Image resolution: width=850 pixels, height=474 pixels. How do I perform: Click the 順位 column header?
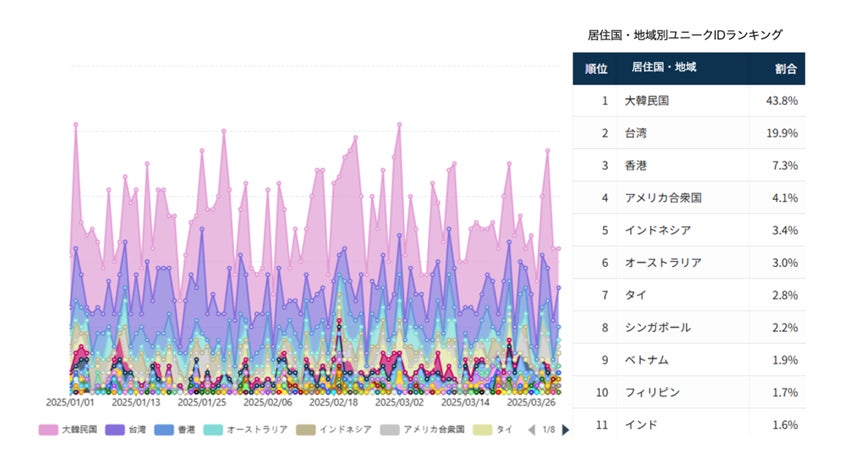(596, 69)
